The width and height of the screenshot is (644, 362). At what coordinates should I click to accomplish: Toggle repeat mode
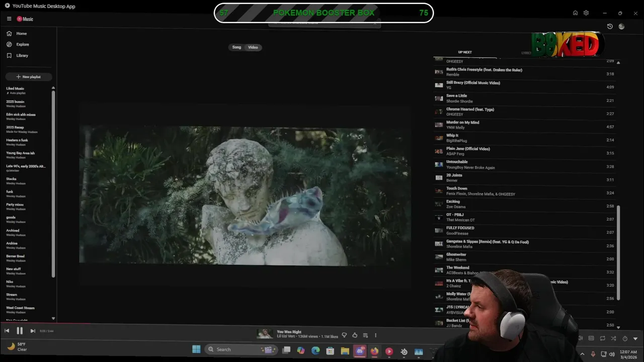click(x=602, y=338)
